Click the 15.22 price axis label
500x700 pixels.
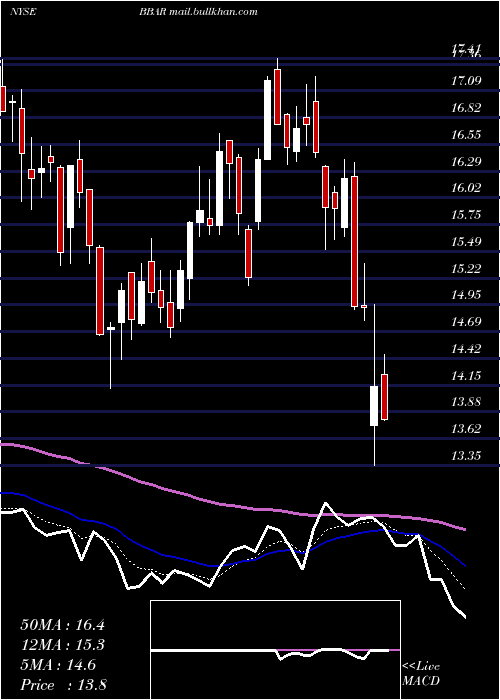(466, 268)
